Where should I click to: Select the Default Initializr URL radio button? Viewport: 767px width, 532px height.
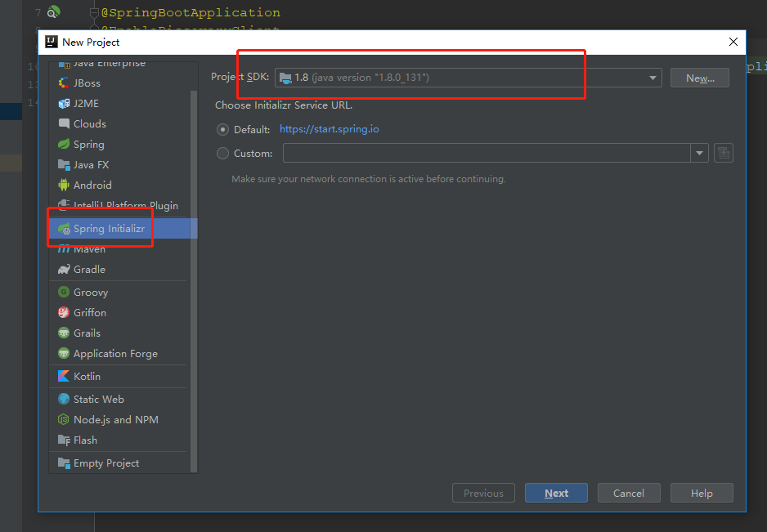click(x=222, y=130)
